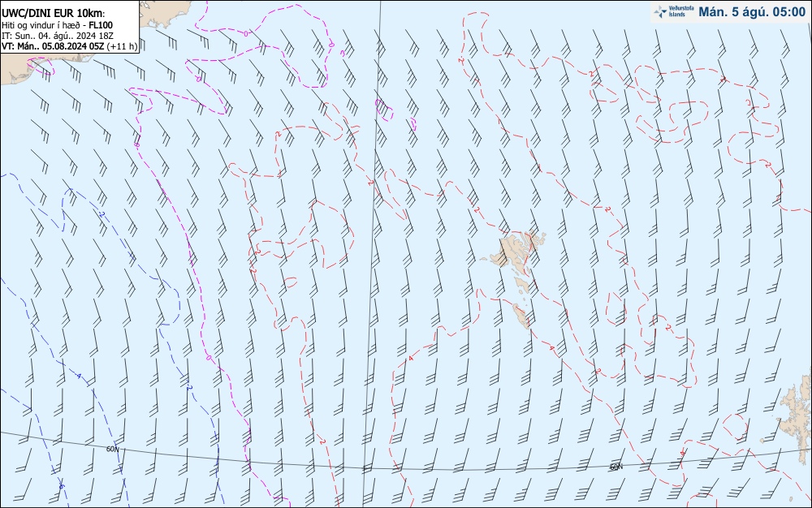This screenshot has width=812, height=508.
Task: Click the 'VT: Mán.. 05.08.2024 05Z (+11 h)' line
Action: click(x=69, y=46)
